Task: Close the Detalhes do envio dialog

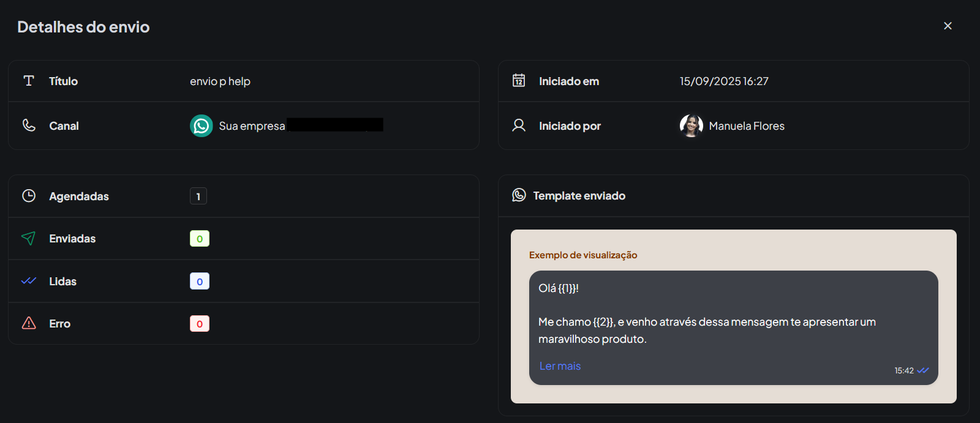Action: (948, 26)
